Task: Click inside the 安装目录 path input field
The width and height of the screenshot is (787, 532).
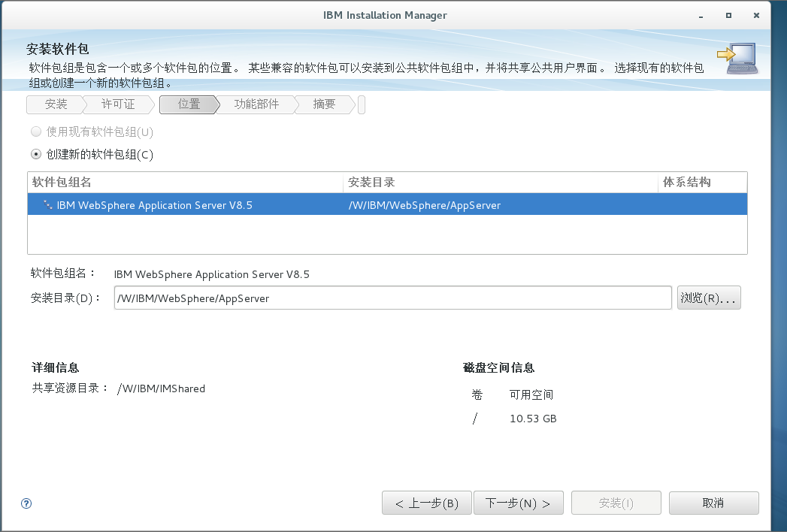Action: click(x=391, y=298)
